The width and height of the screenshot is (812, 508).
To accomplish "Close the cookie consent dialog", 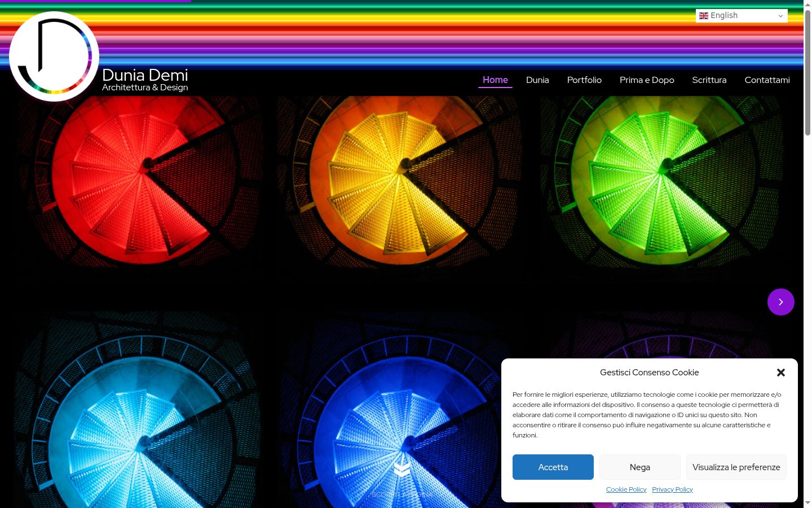I will [781, 373].
